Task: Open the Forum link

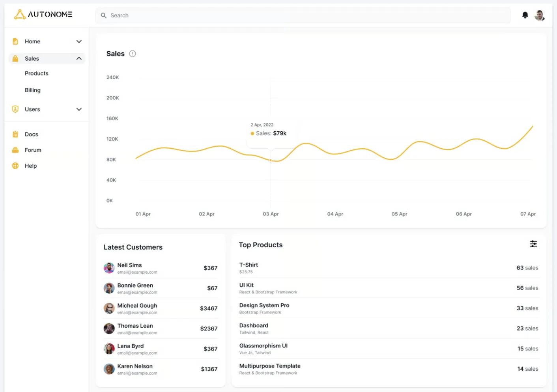Action: pos(33,150)
